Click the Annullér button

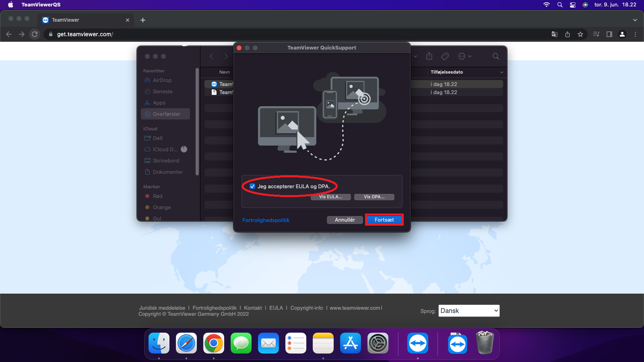coord(345,220)
